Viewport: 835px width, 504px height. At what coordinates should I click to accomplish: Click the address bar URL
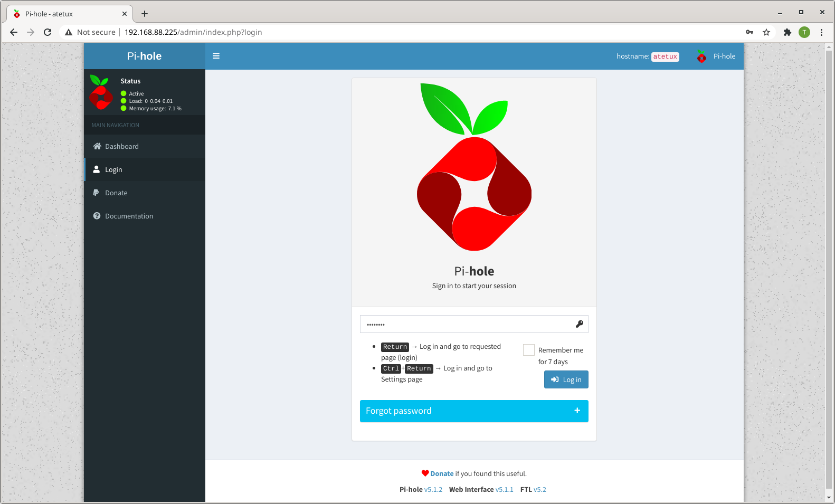click(x=193, y=32)
